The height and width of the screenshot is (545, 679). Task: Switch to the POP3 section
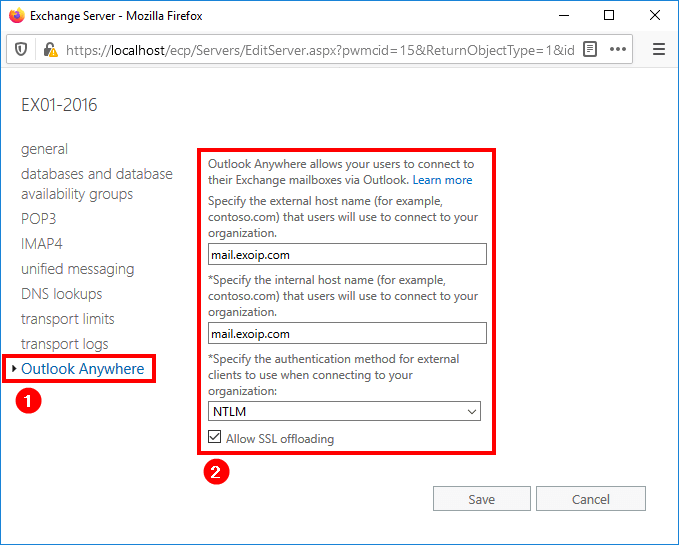[39, 219]
